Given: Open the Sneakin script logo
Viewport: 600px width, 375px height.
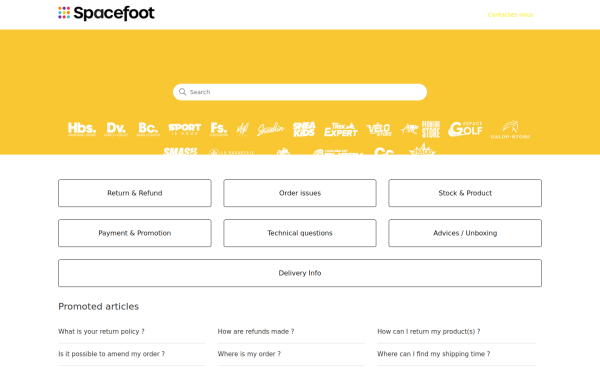Looking at the screenshot, I should [x=271, y=129].
